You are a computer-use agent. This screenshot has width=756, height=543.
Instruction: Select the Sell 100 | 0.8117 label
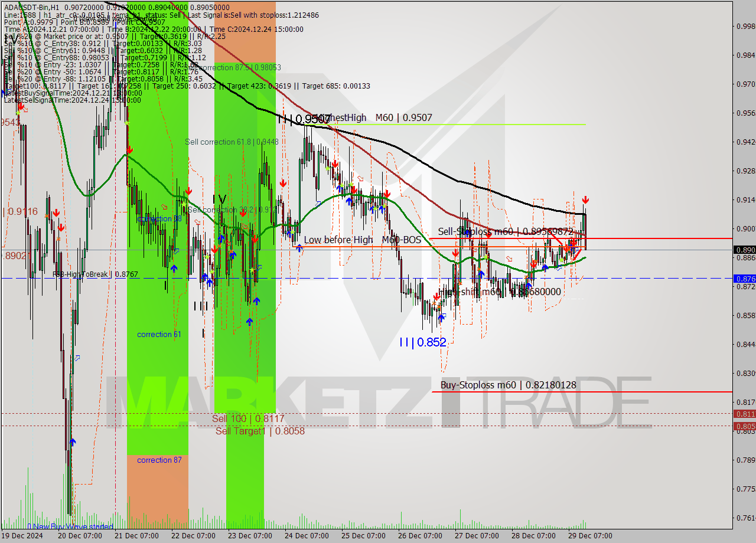click(x=248, y=418)
